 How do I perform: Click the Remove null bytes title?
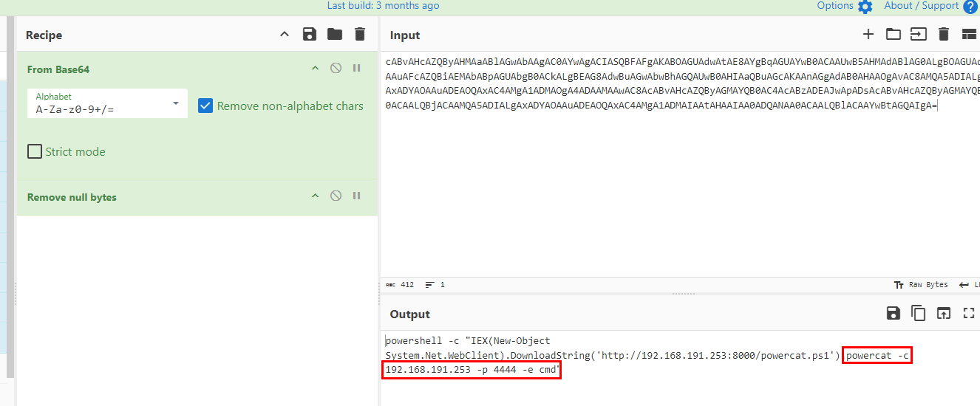[72, 197]
